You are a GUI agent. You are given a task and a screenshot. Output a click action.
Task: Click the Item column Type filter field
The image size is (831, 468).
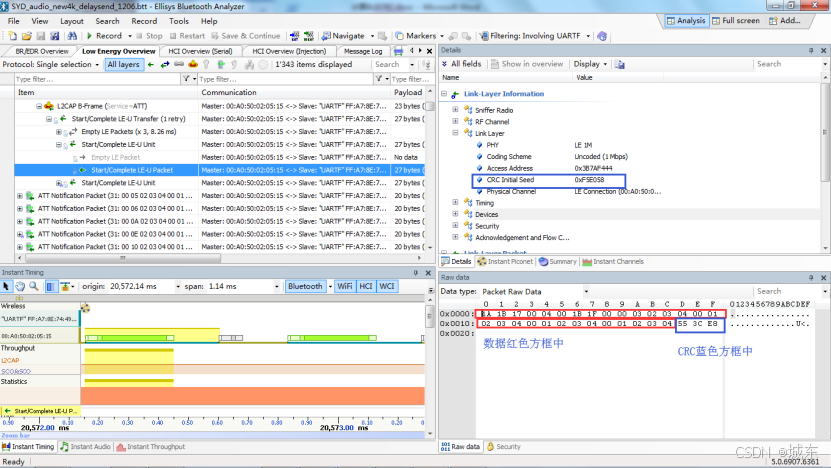point(98,79)
